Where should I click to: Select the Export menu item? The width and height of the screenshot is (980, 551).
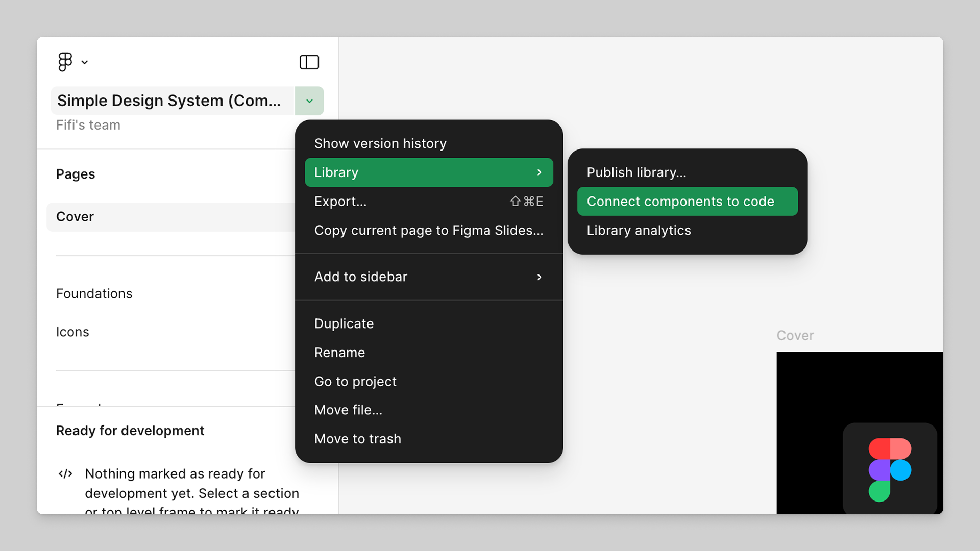[x=340, y=201]
